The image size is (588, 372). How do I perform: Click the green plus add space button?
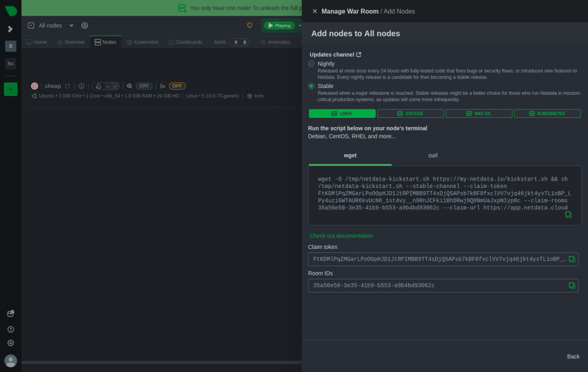10,89
